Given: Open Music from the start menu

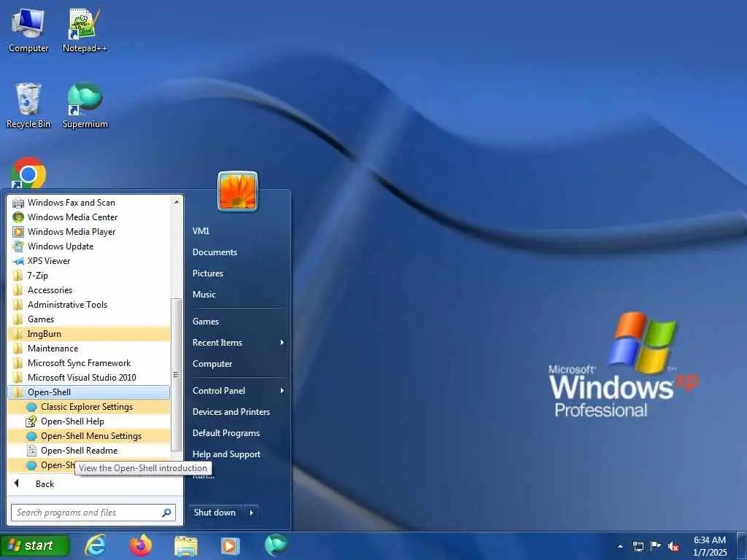Looking at the screenshot, I should pyautogui.click(x=204, y=295).
